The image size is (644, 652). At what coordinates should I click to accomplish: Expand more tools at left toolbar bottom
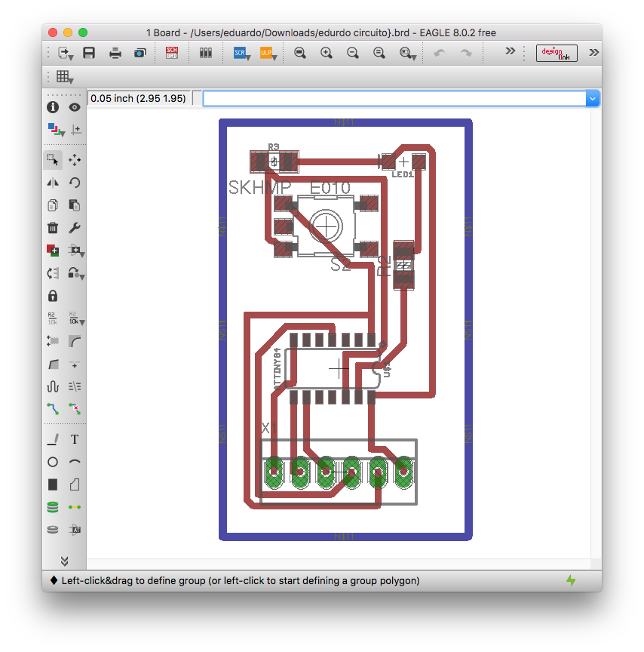[x=64, y=561]
